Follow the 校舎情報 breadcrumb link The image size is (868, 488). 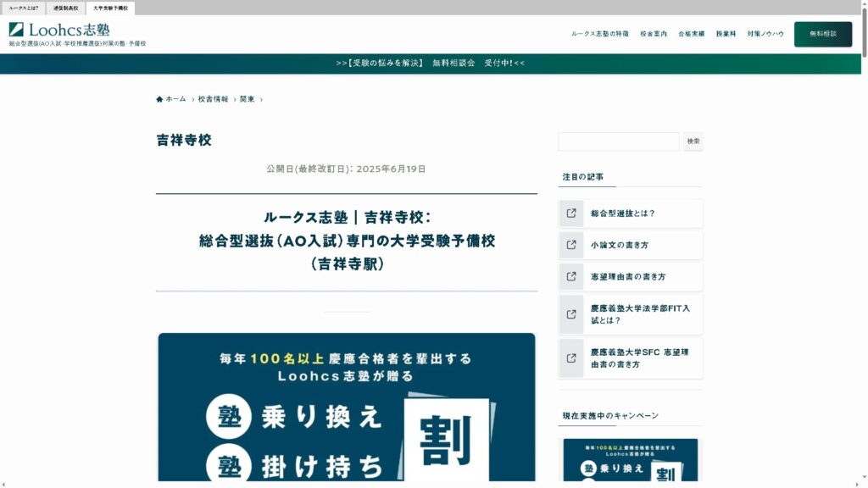pos(213,99)
